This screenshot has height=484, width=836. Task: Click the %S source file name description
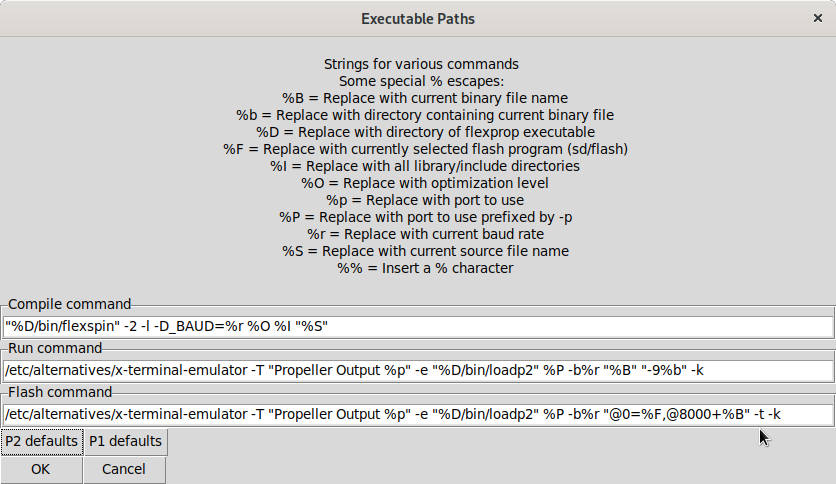(x=425, y=251)
